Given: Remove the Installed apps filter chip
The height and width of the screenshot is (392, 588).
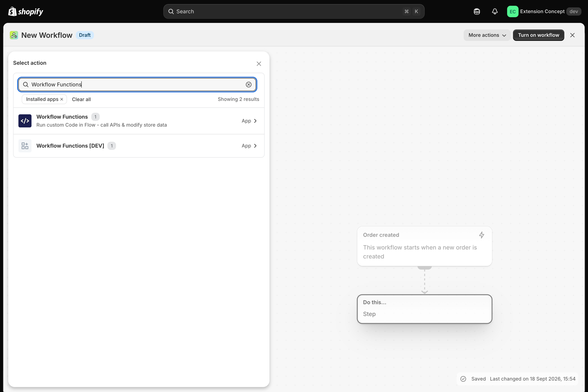Looking at the screenshot, I should point(62,99).
